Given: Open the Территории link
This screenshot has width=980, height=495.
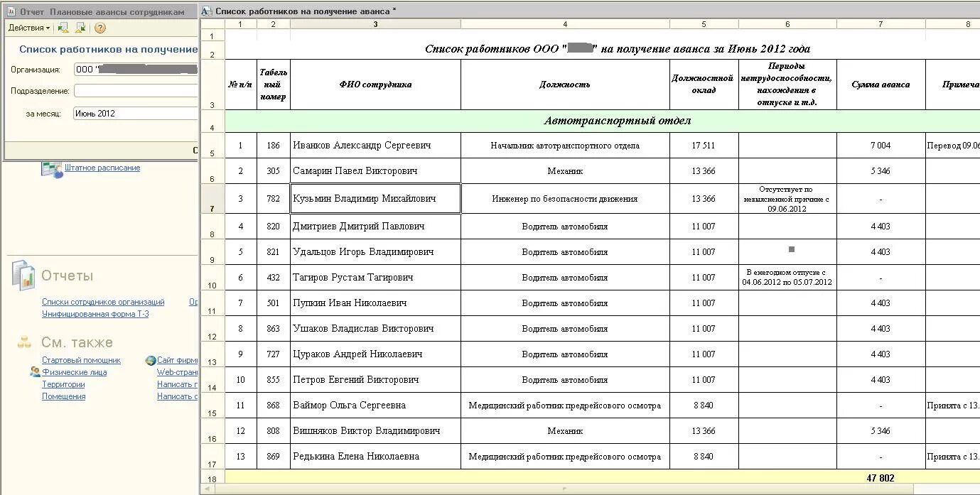Looking at the screenshot, I should [63, 384].
